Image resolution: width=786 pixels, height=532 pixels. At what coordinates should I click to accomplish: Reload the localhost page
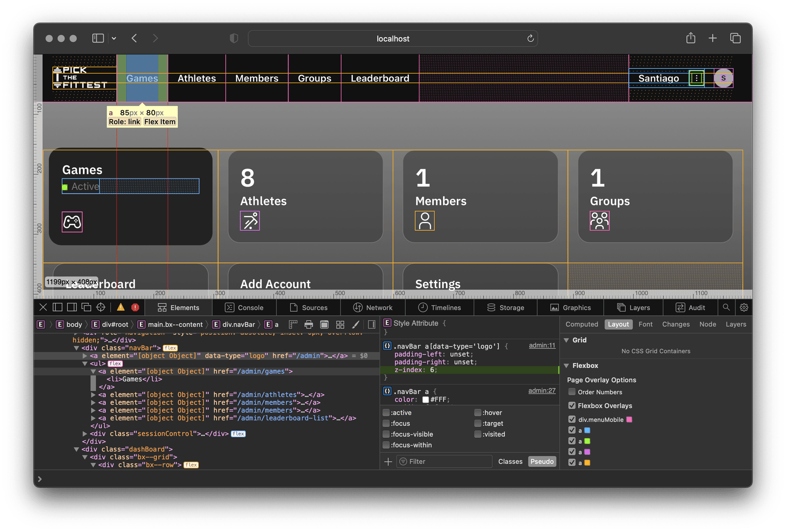coord(531,38)
